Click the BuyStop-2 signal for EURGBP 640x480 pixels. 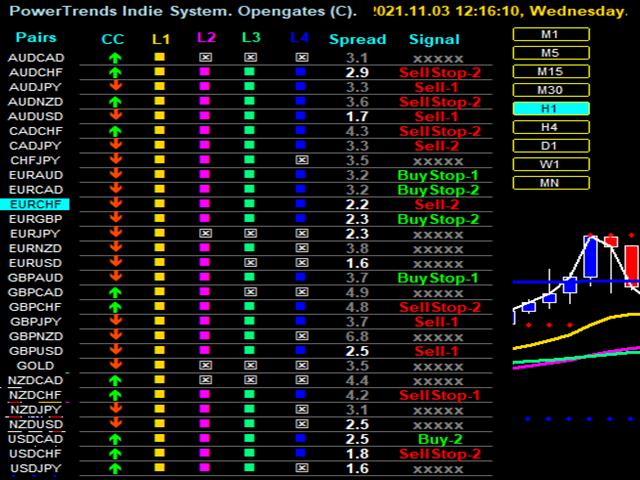[x=438, y=220]
